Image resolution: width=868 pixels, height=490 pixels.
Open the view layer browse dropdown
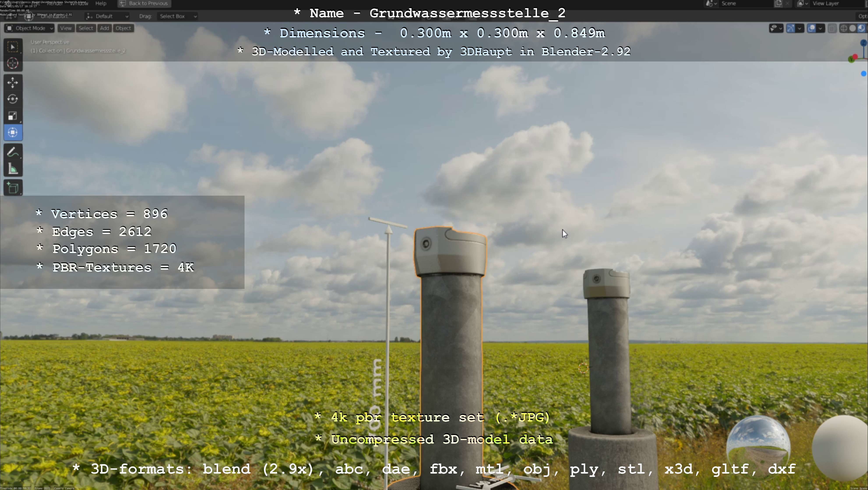pos(802,4)
